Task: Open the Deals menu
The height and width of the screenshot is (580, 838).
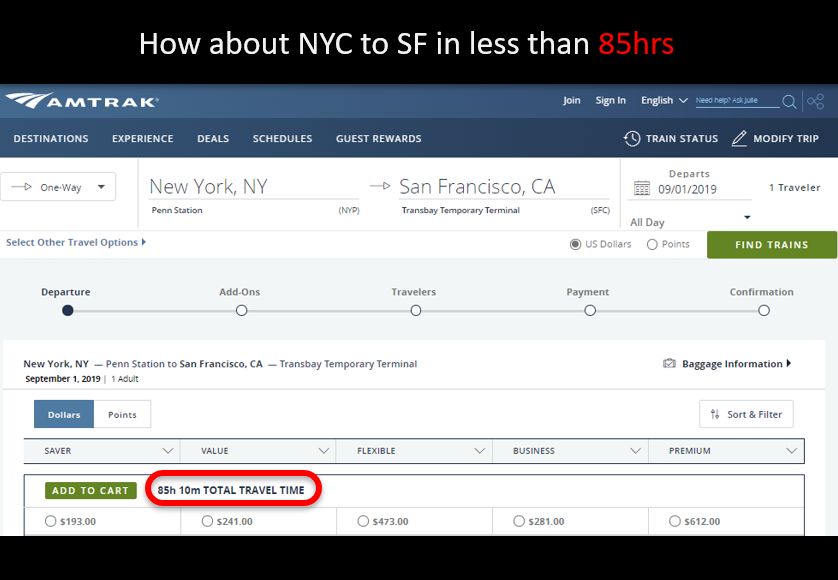Action: (x=213, y=138)
